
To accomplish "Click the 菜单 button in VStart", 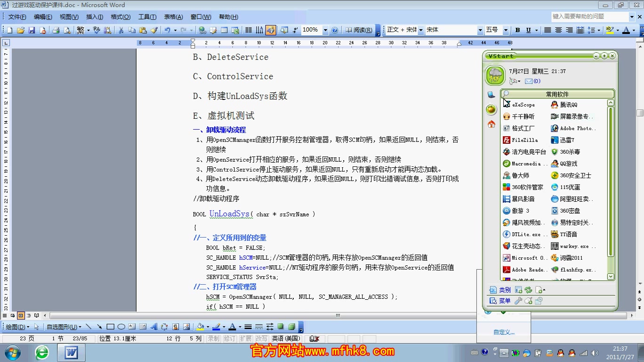I will coord(500,301).
